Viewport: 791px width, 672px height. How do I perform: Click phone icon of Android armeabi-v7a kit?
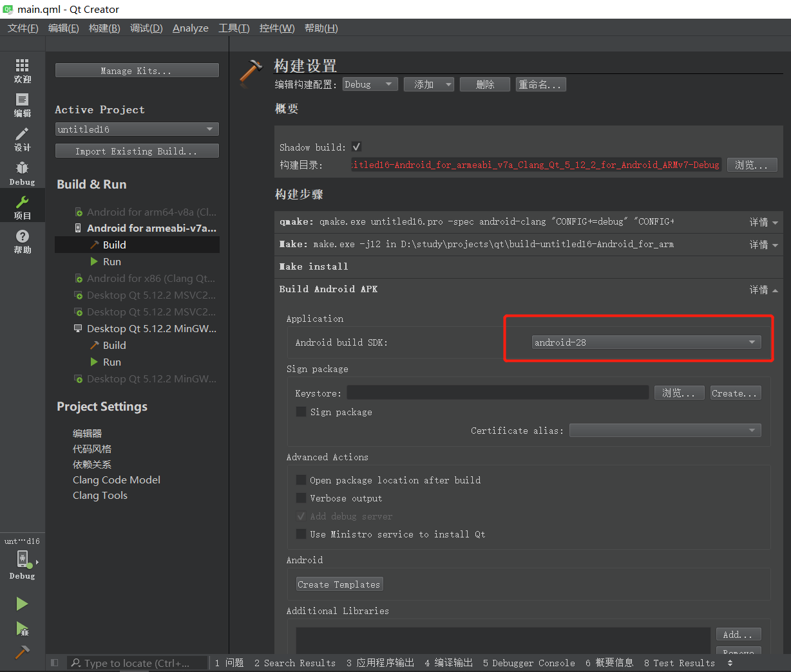pos(79,228)
